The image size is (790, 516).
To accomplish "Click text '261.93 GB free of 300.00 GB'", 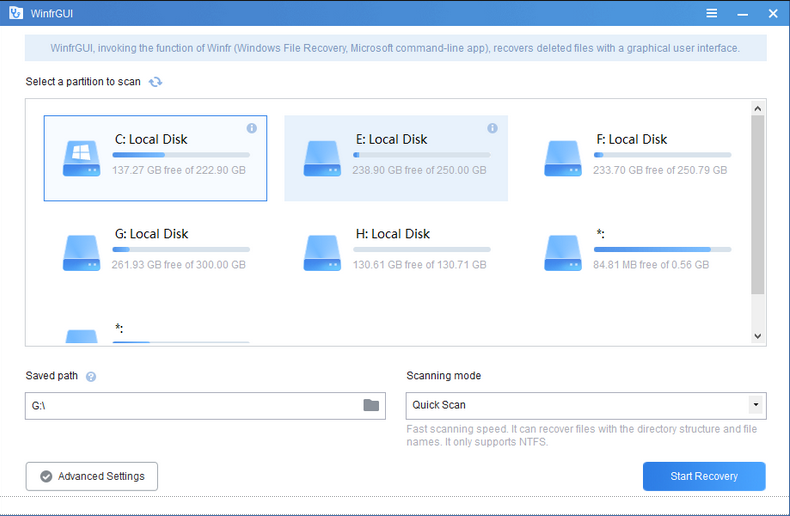I will [x=179, y=265].
